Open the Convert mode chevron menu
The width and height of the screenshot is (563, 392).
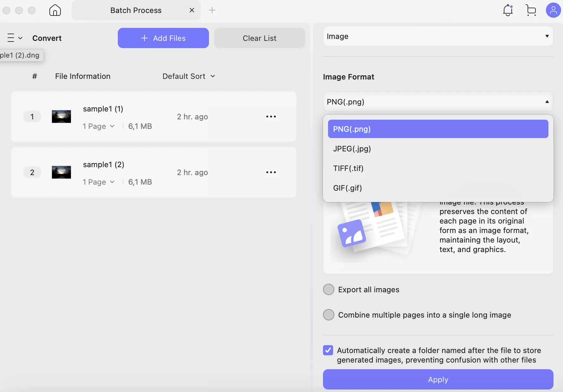21,38
